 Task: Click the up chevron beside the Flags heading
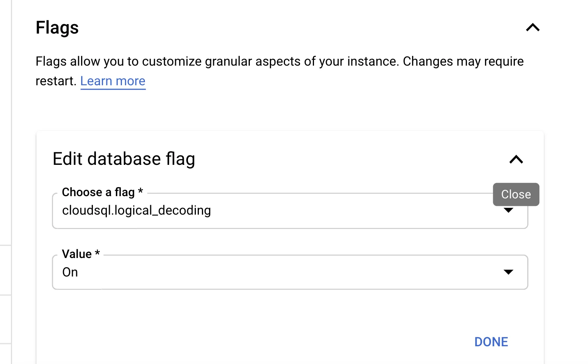pos(533,28)
